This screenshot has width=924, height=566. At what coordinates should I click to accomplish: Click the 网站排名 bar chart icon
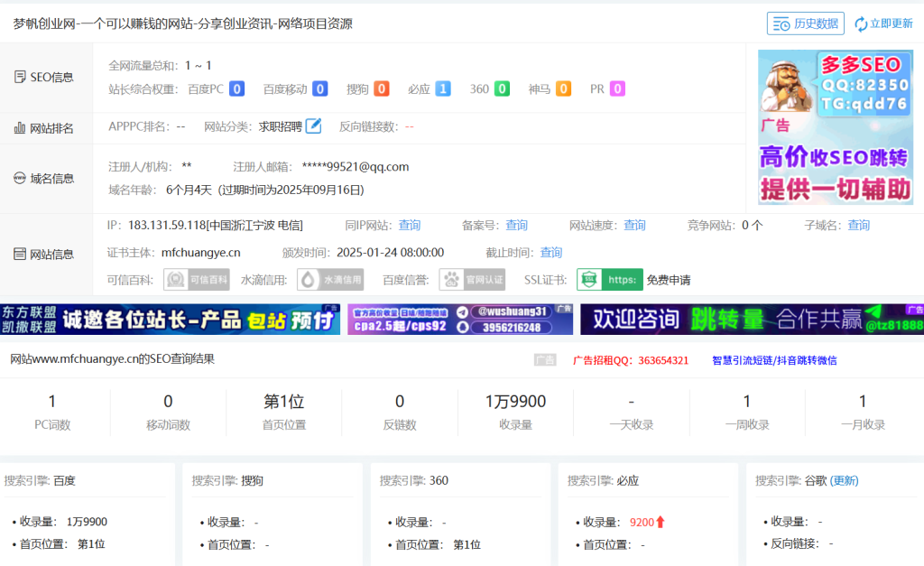click(x=20, y=128)
